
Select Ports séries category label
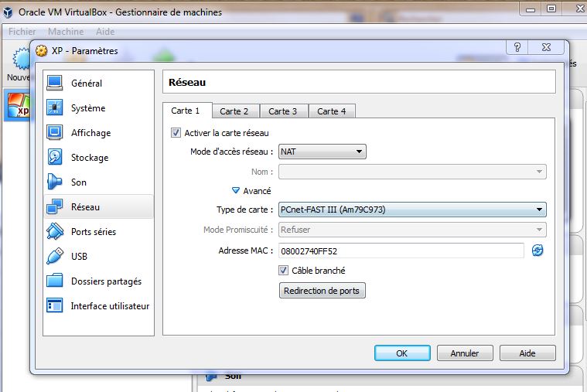click(94, 232)
